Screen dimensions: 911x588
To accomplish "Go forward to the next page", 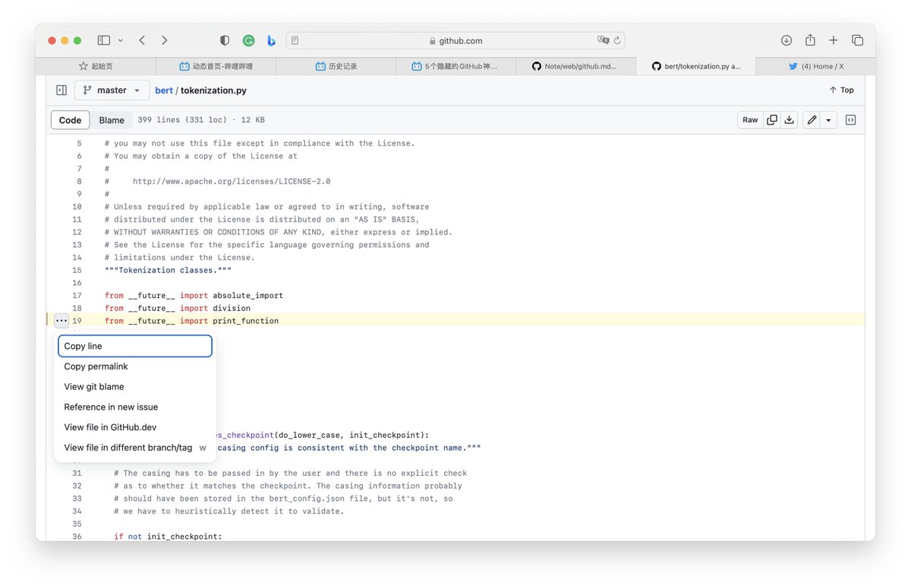I will 165,40.
